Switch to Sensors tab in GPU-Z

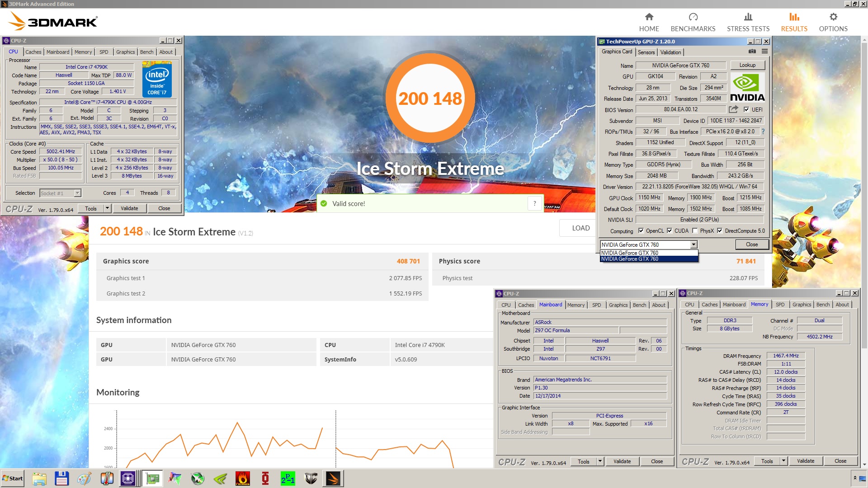click(646, 52)
